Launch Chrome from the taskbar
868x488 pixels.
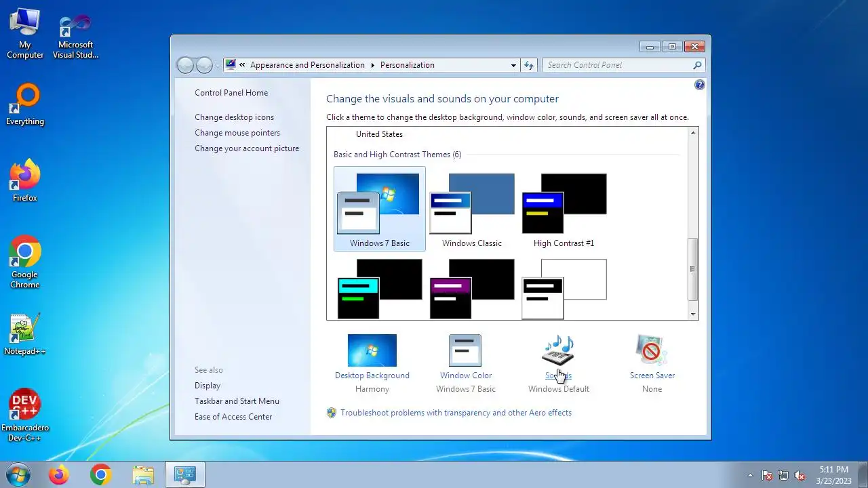(101, 474)
